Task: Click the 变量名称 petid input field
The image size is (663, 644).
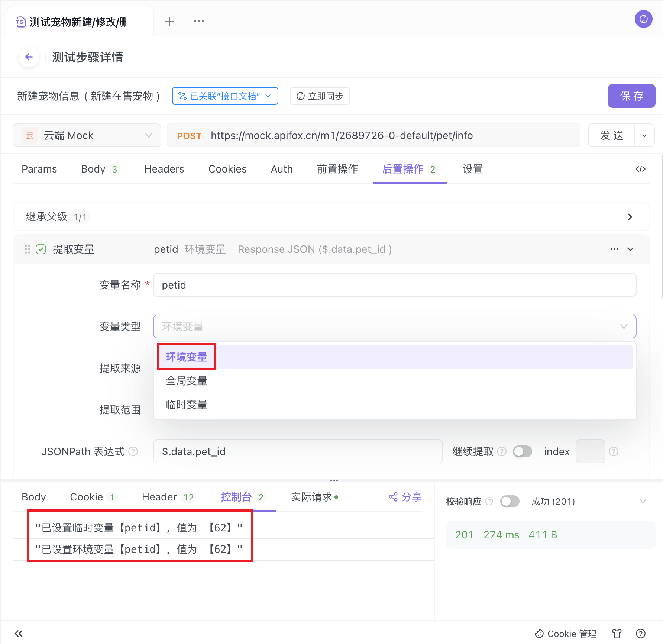Action: tap(394, 285)
